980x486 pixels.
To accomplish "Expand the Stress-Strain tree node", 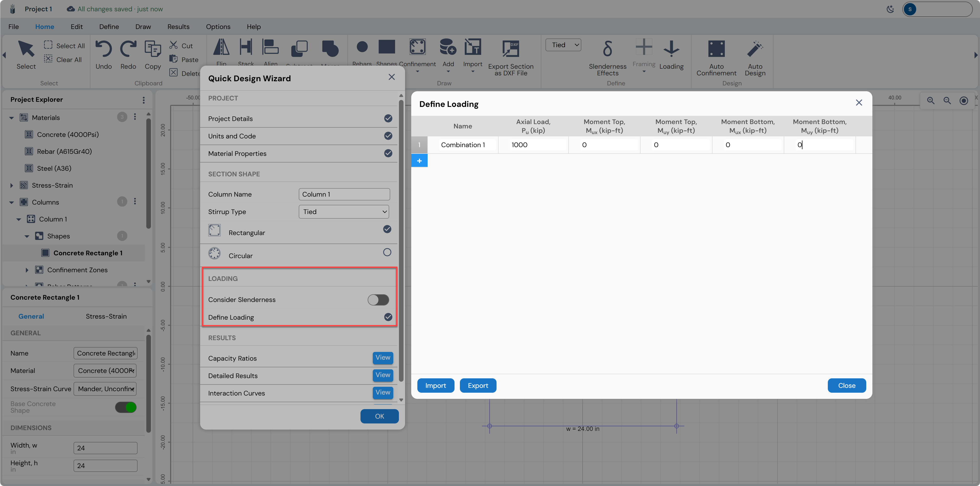I will tap(12, 185).
